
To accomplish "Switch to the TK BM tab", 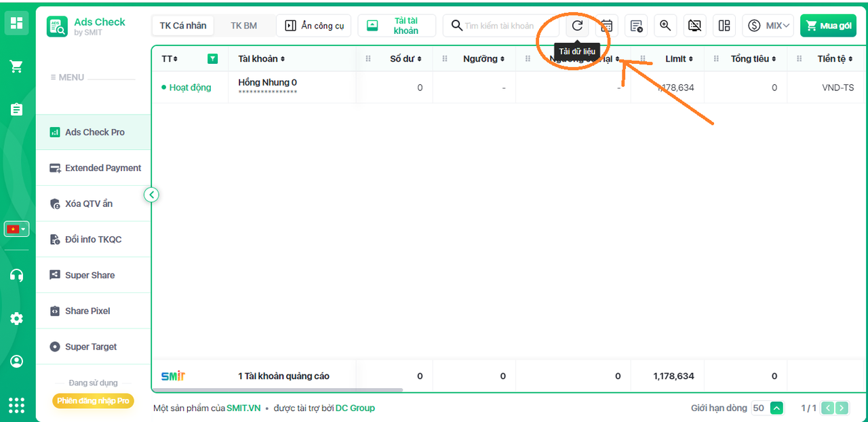I will point(243,26).
